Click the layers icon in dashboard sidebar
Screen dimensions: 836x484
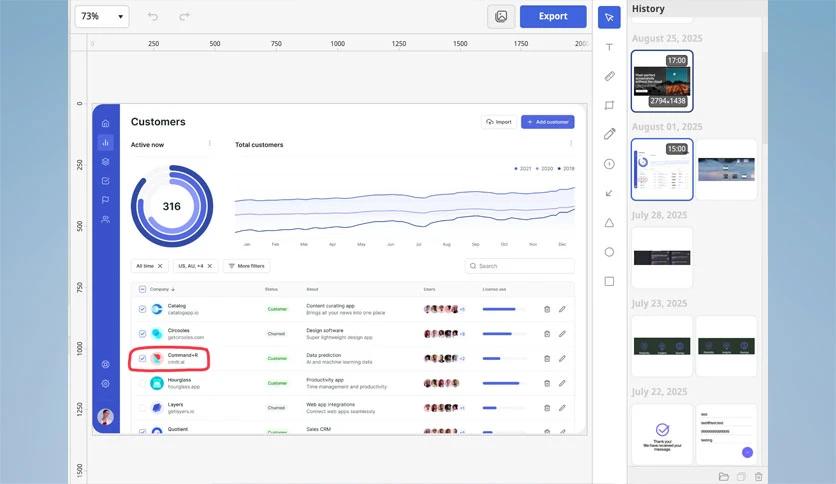pos(106,162)
